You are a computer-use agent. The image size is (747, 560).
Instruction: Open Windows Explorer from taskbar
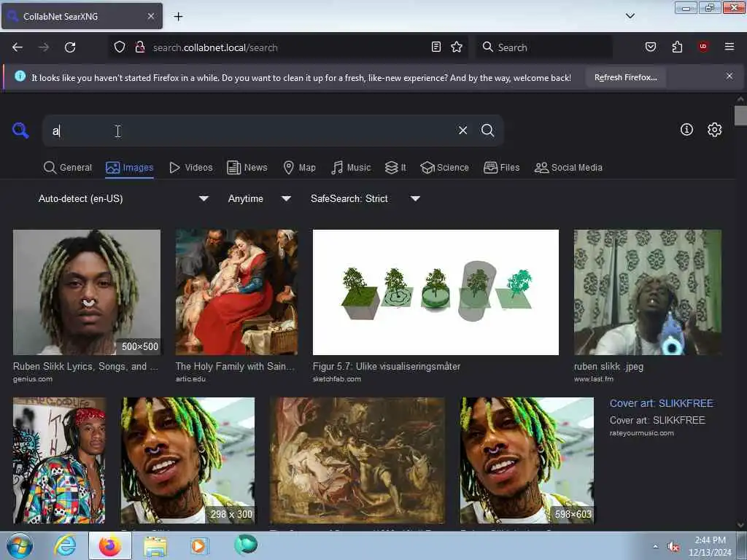click(x=155, y=546)
